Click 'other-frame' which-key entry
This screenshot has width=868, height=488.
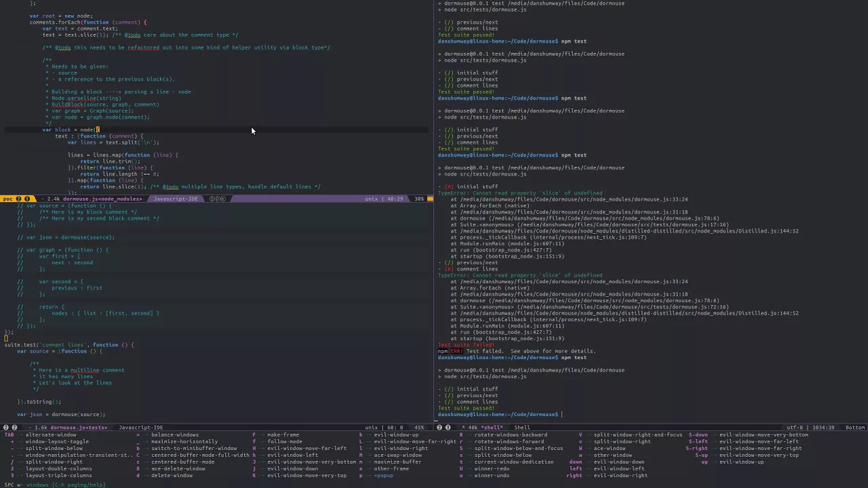(391, 468)
